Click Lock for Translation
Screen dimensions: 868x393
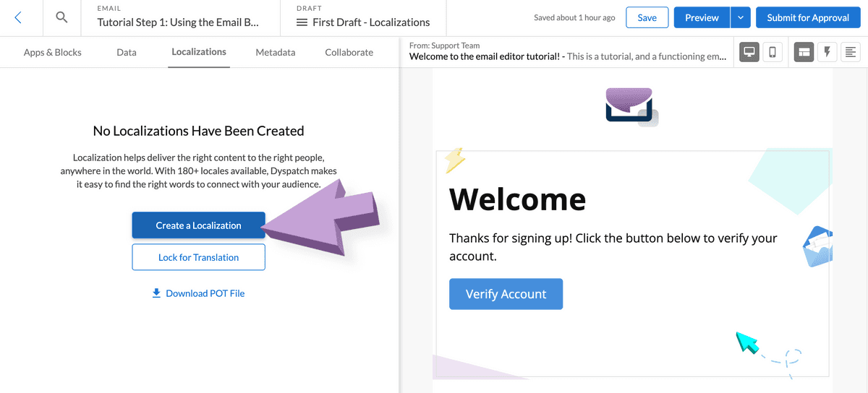198,257
